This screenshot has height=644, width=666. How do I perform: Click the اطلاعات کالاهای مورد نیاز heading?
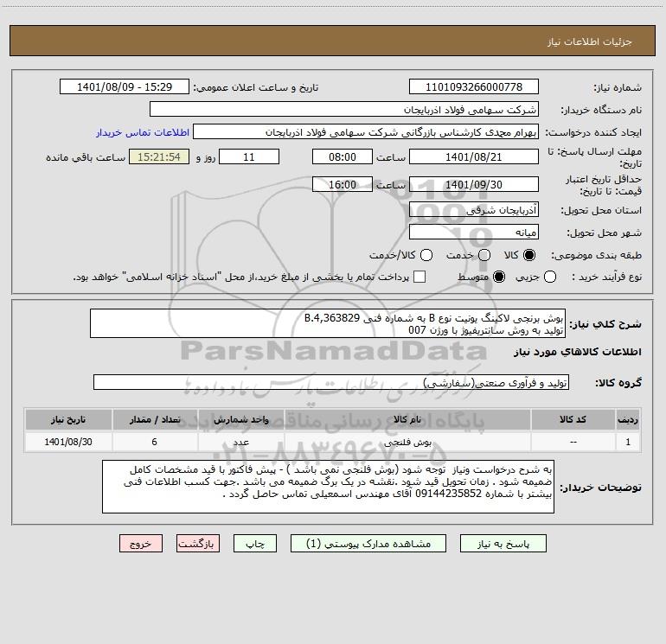578,352
